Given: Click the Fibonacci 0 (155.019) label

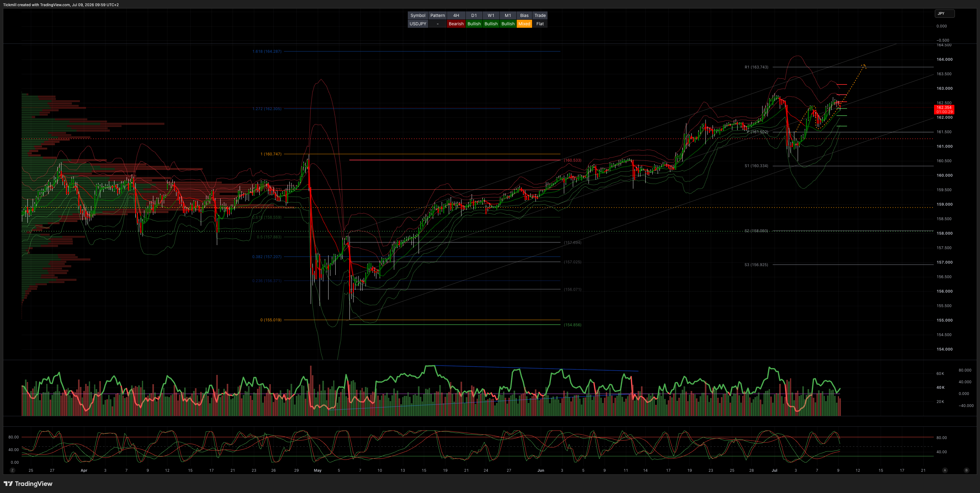Looking at the screenshot, I should tap(271, 320).
